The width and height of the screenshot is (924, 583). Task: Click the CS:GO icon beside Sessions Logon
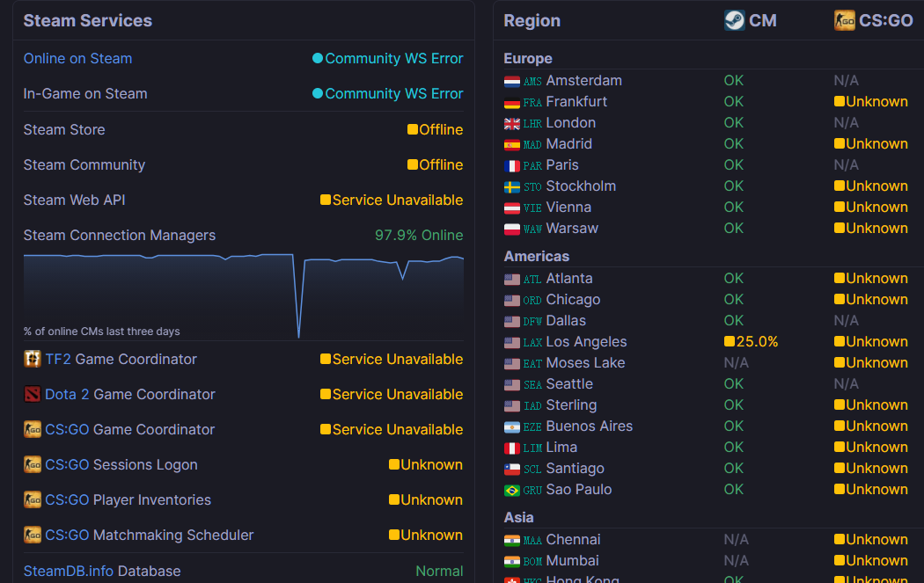click(x=33, y=464)
